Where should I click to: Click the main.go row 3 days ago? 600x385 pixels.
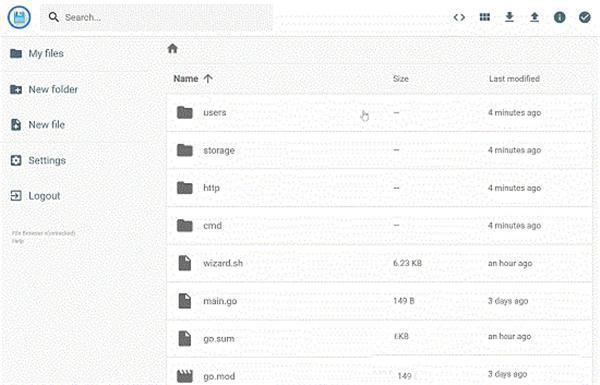[508, 301]
